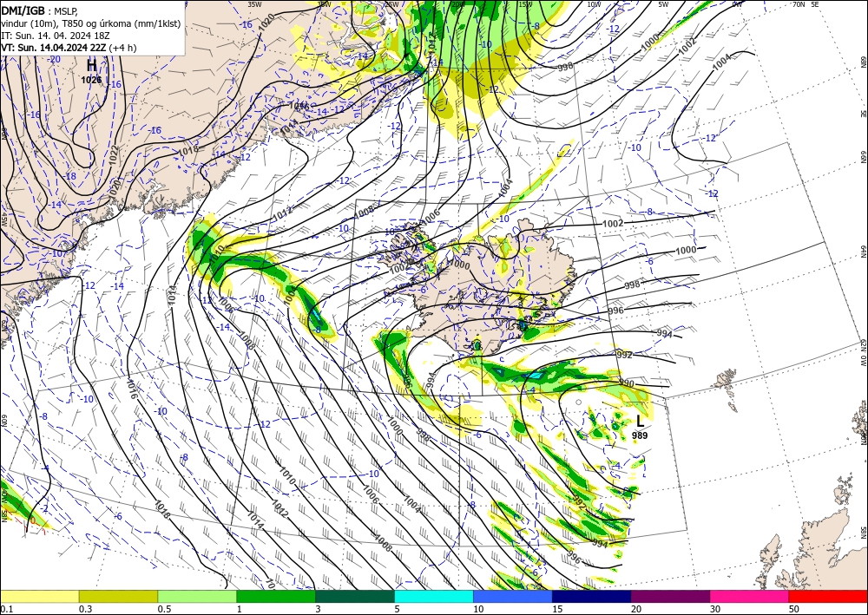Click the 50 legend scale value
868x615 pixels.
coord(794,609)
